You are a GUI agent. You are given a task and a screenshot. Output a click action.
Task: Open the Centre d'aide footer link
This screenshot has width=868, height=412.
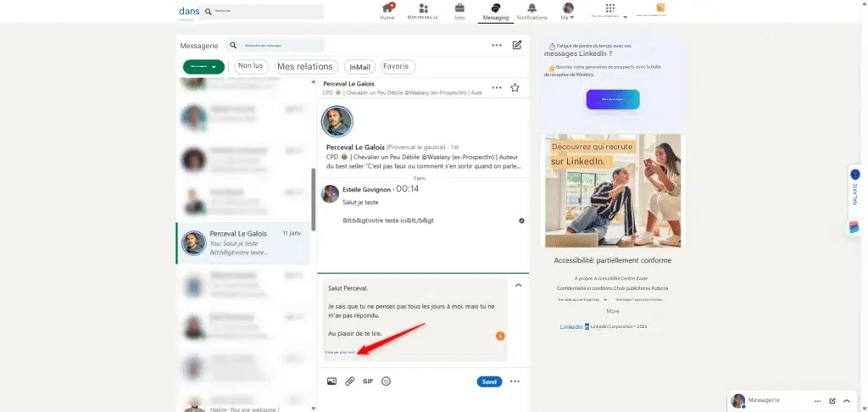pyautogui.click(x=636, y=278)
